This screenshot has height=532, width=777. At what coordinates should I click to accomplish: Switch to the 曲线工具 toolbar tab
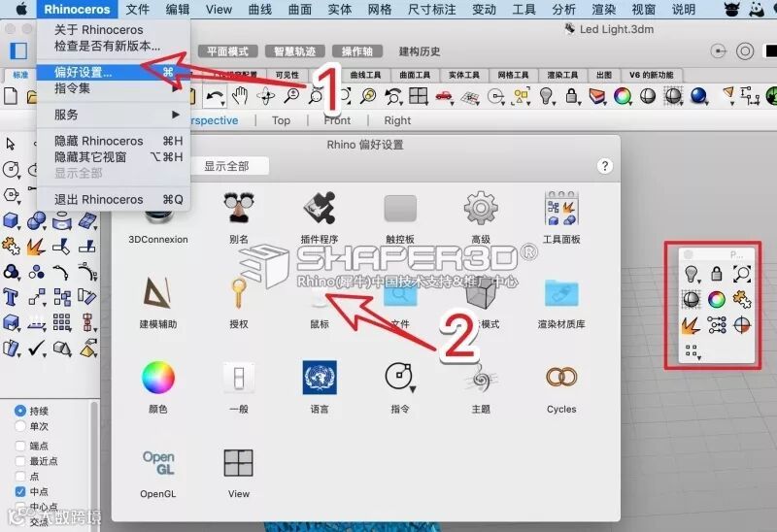[365, 75]
